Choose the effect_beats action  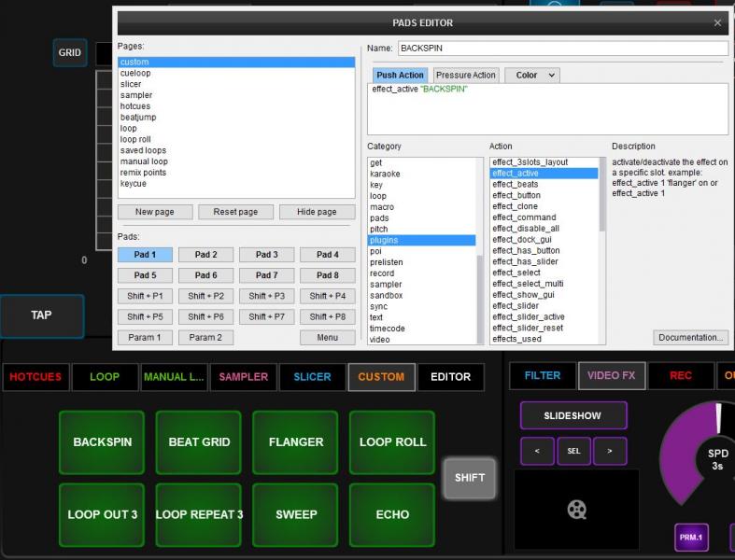[544, 184]
